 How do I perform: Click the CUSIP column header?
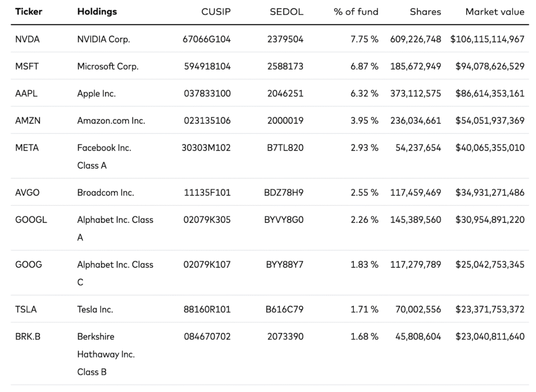216,12
